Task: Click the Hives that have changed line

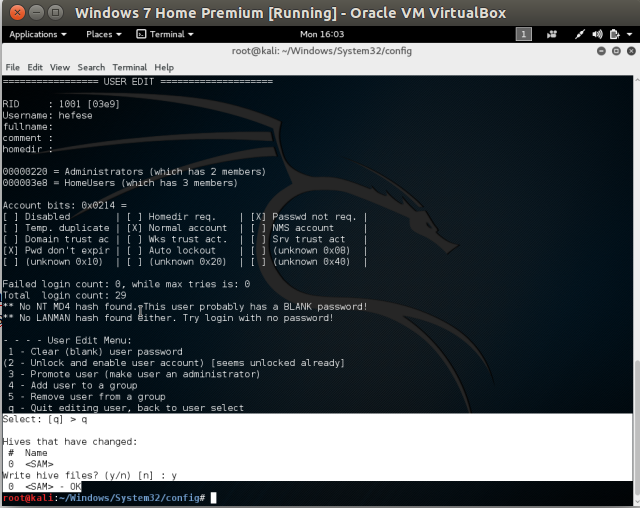Action: click(x=70, y=442)
